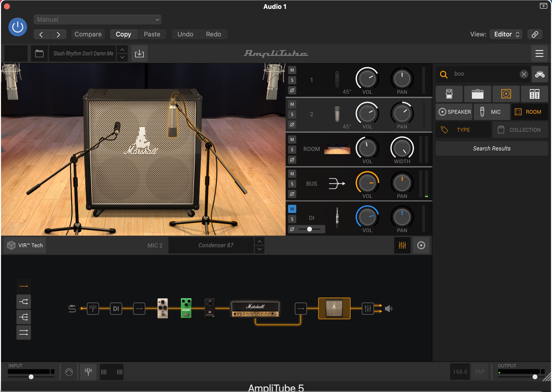The width and height of the screenshot is (552, 392).
Task: Adjust mic 1 VOL knob
Action: (367, 79)
